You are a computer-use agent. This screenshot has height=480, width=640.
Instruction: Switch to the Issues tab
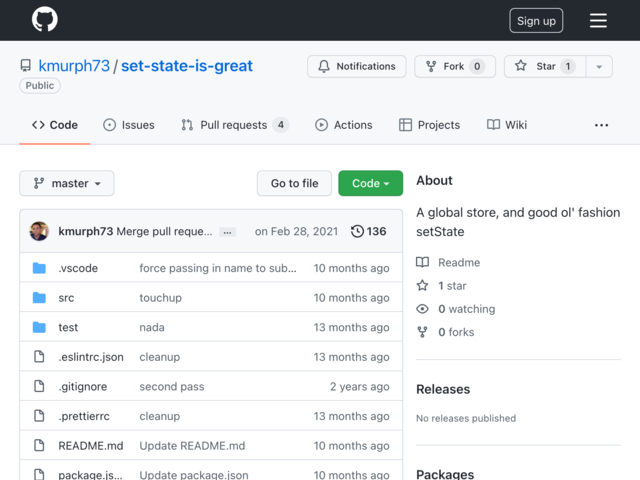pos(129,125)
